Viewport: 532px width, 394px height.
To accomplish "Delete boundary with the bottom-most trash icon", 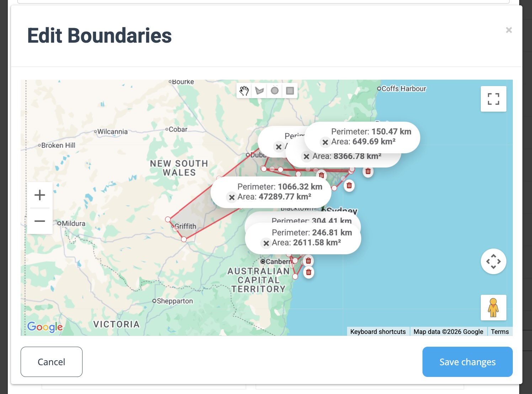I will pos(309,272).
